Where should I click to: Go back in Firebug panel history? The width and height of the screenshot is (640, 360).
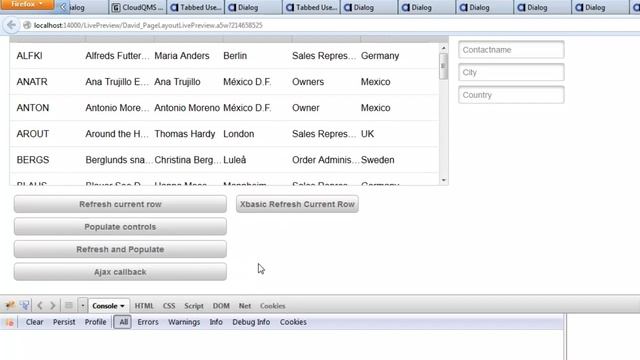click(40, 305)
